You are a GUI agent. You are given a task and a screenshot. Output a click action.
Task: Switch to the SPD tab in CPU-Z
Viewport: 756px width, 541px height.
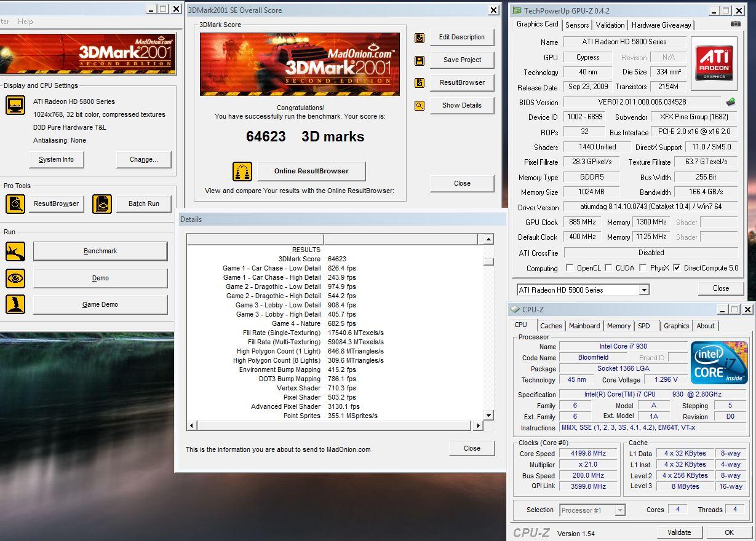pos(644,326)
